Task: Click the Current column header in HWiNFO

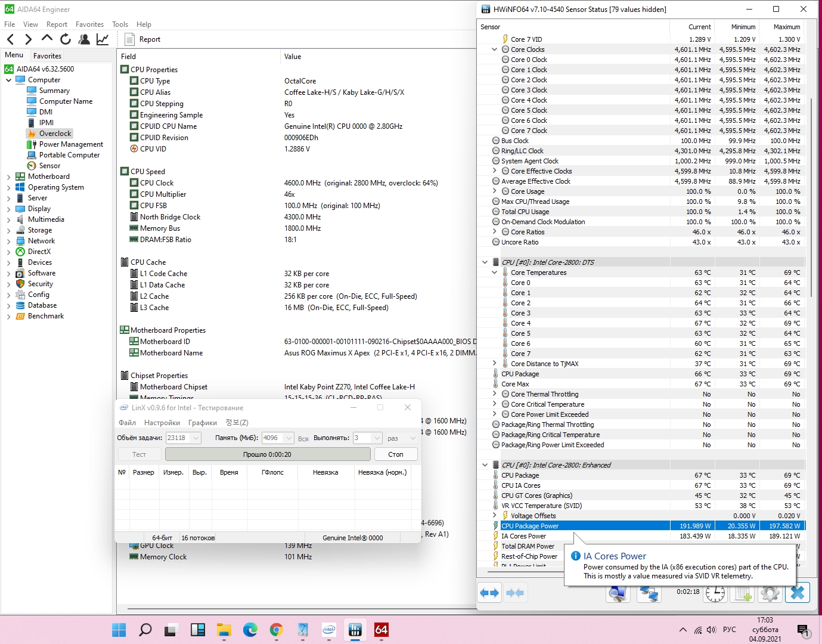Action: click(692, 27)
